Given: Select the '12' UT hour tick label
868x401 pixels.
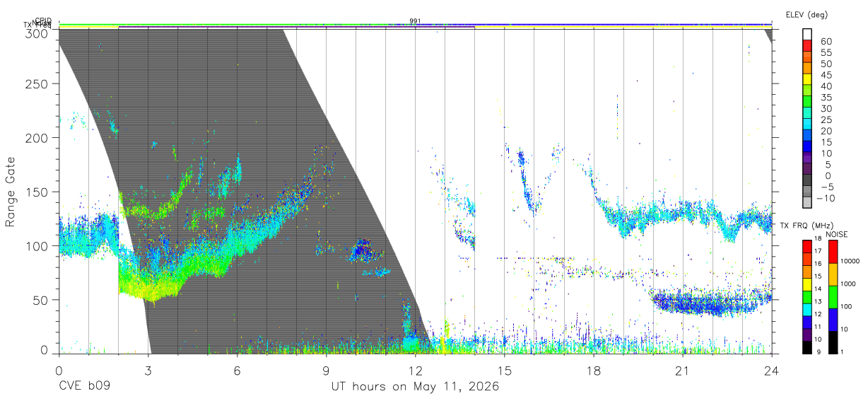Looking at the screenshot, I should (x=416, y=370).
